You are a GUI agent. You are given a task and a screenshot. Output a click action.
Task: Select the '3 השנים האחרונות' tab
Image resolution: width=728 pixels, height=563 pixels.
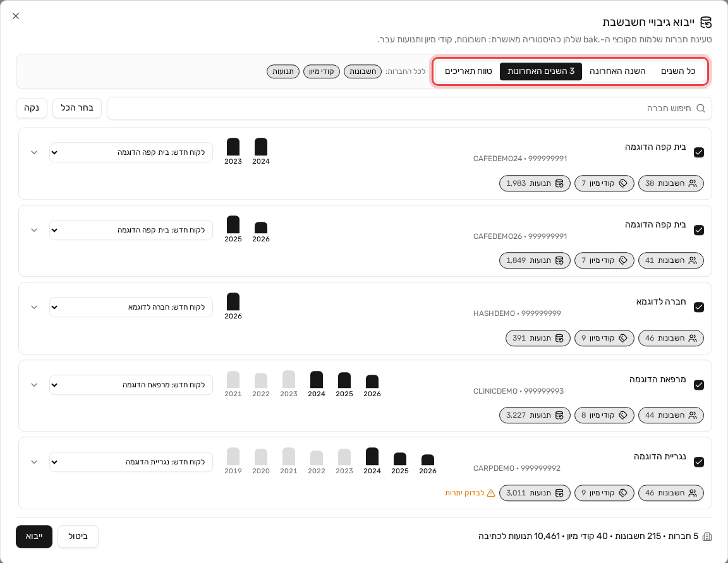point(541,71)
